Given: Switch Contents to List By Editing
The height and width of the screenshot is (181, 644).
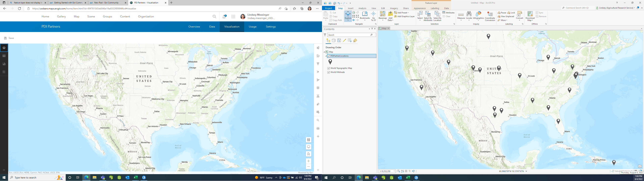Looking at the screenshot, I should (x=344, y=41).
